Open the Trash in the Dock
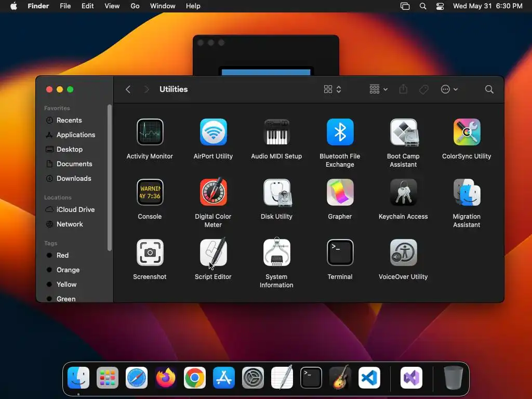This screenshot has height=399, width=532. pos(454,378)
